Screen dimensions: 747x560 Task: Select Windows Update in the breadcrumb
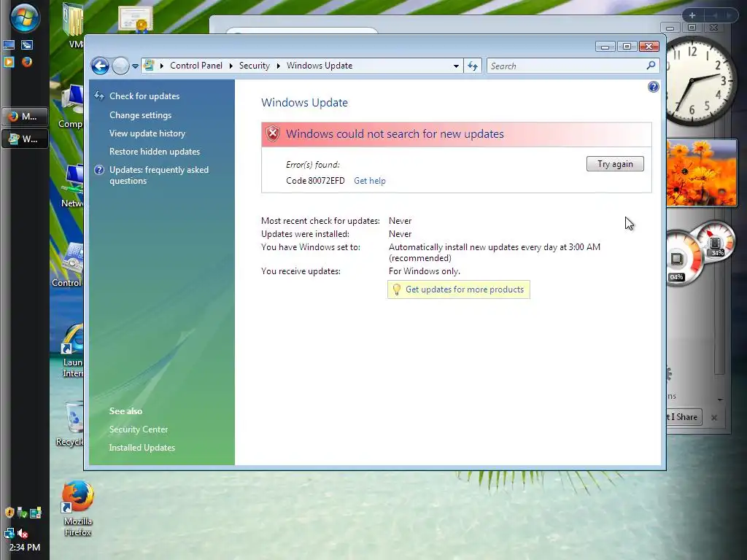[x=320, y=65]
